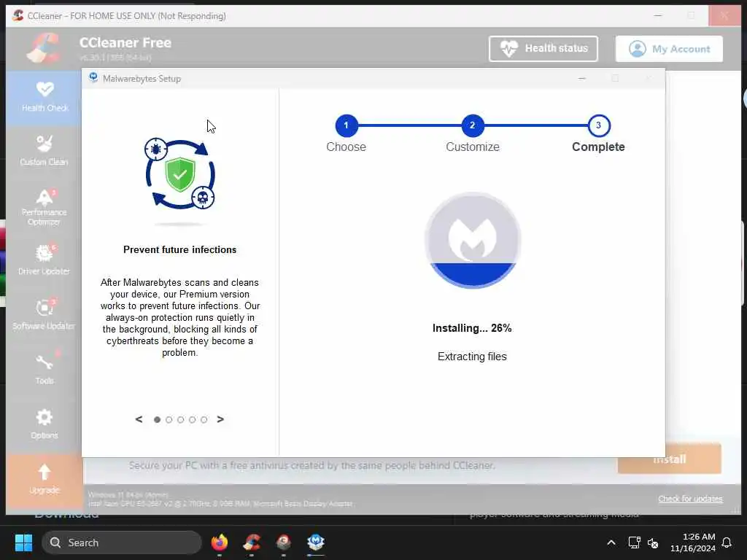Click the 'Extracting files' status text
The image size is (747, 560).
(x=472, y=357)
